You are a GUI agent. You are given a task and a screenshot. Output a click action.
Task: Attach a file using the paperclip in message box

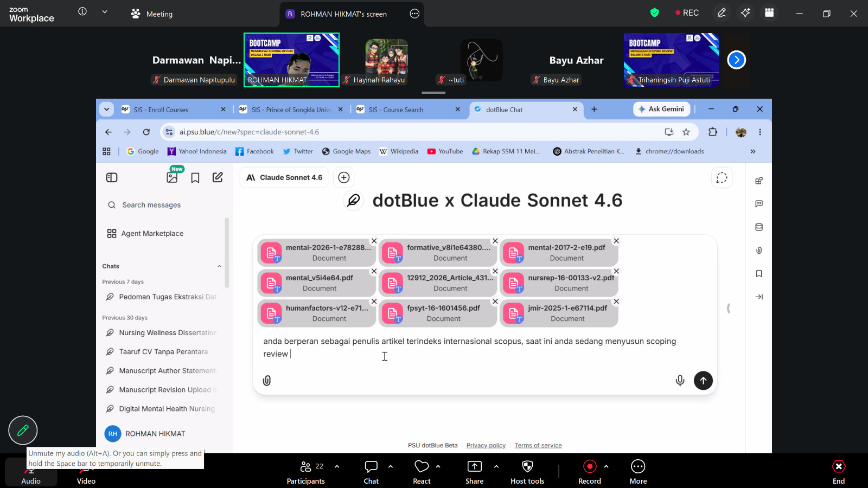coord(267,381)
